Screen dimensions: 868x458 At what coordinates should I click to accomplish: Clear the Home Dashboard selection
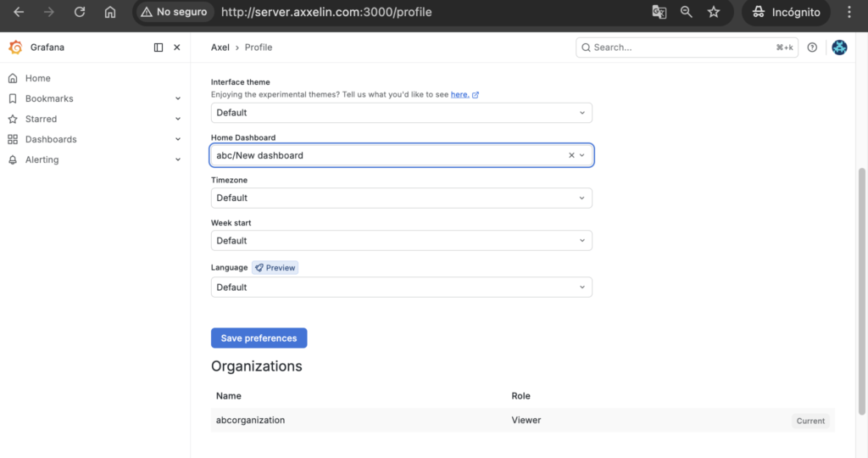click(x=571, y=155)
